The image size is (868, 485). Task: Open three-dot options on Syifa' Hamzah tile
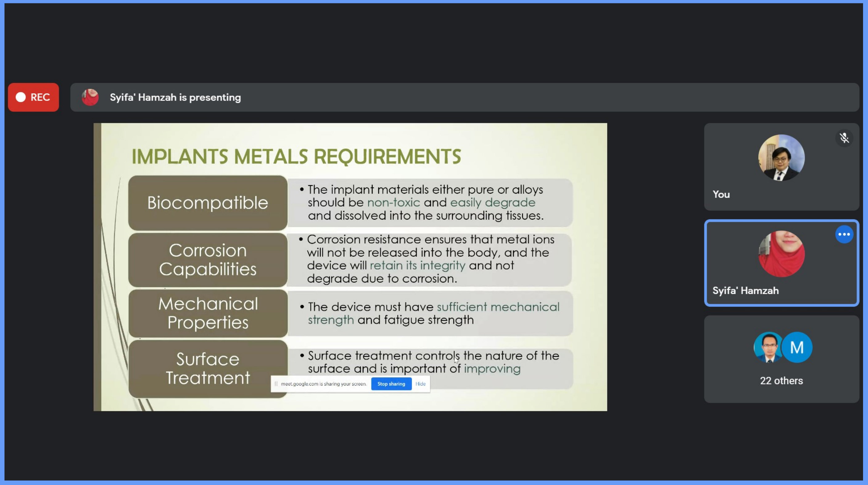tap(844, 234)
